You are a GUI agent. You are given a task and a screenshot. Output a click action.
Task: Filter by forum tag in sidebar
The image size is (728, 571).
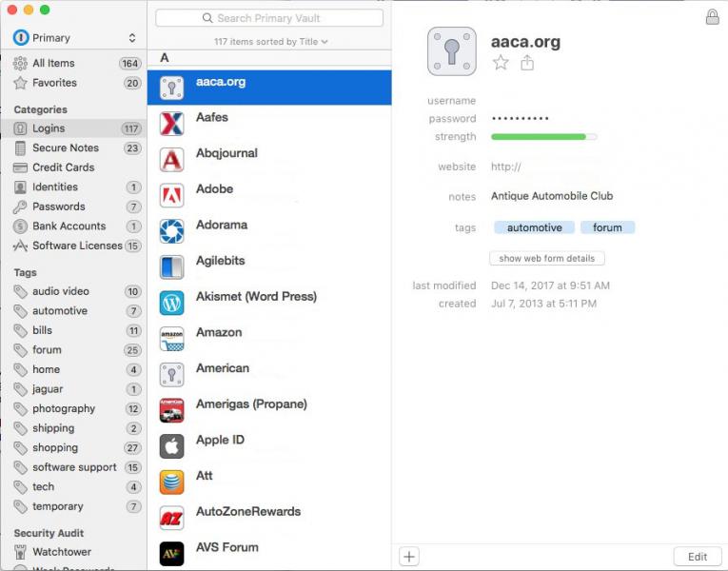click(x=74, y=350)
